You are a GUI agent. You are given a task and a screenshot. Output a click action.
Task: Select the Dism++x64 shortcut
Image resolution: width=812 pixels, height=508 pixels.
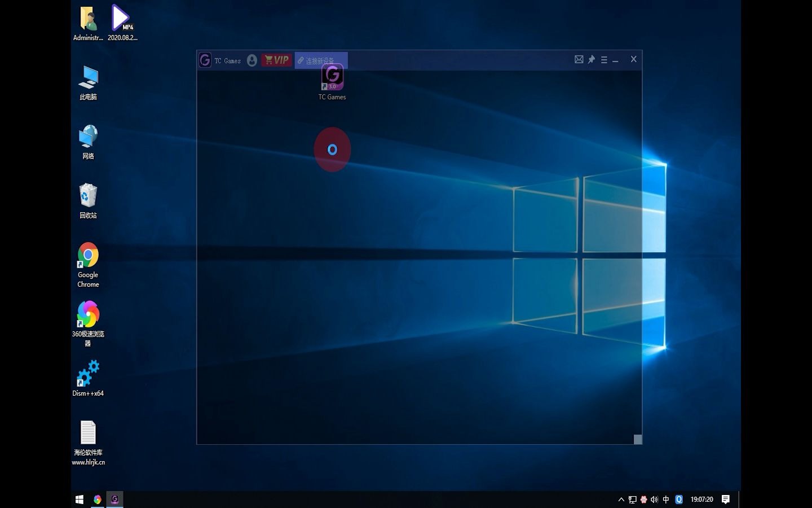coord(88,378)
